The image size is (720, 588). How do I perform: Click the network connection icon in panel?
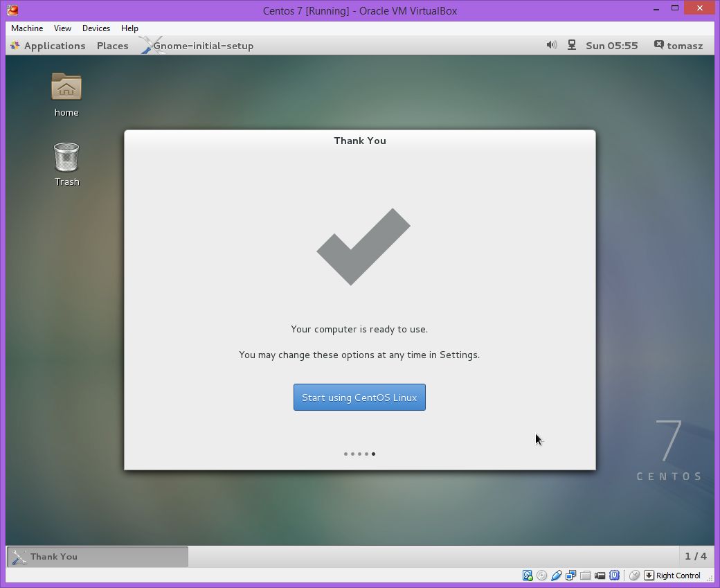click(572, 45)
